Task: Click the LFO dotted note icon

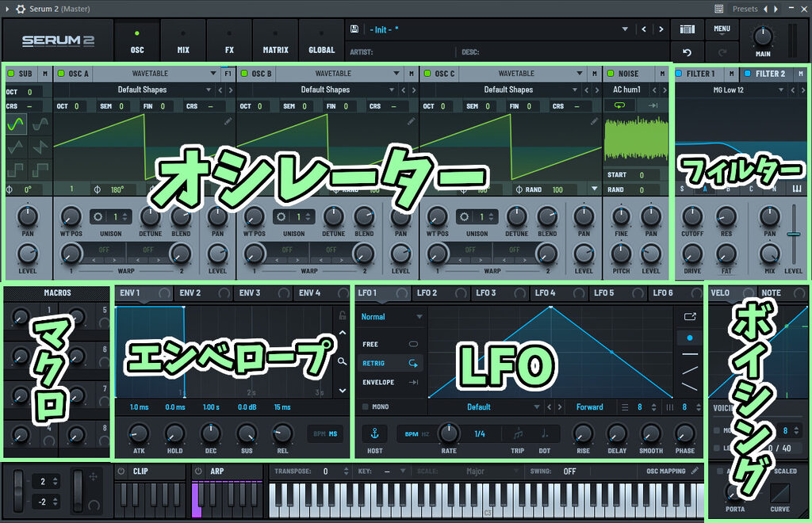Action: [545, 434]
